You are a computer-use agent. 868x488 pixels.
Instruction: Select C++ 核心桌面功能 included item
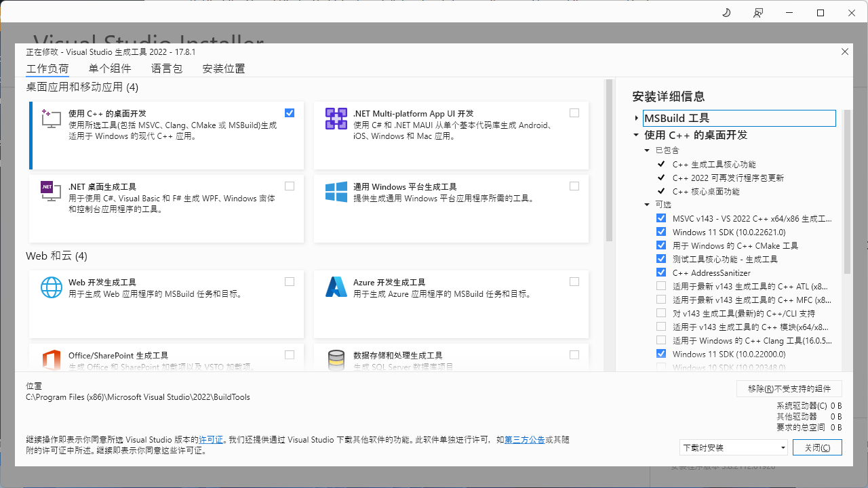(x=706, y=191)
